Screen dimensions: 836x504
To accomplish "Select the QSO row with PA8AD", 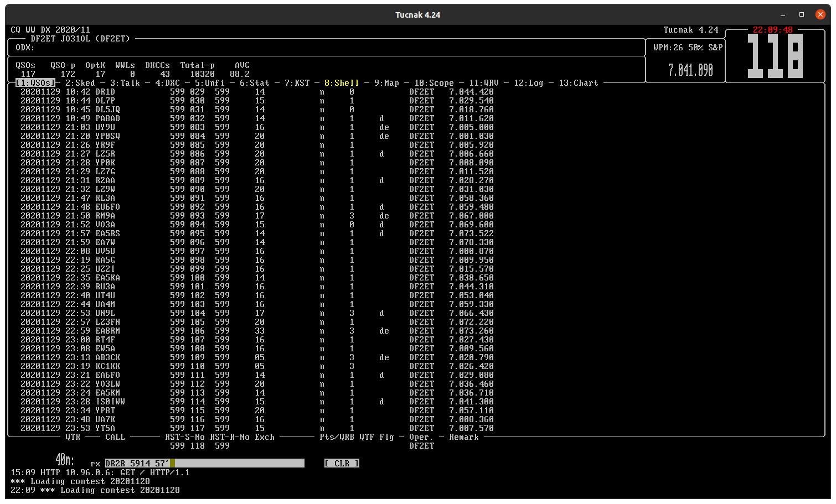I will coord(257,118).
